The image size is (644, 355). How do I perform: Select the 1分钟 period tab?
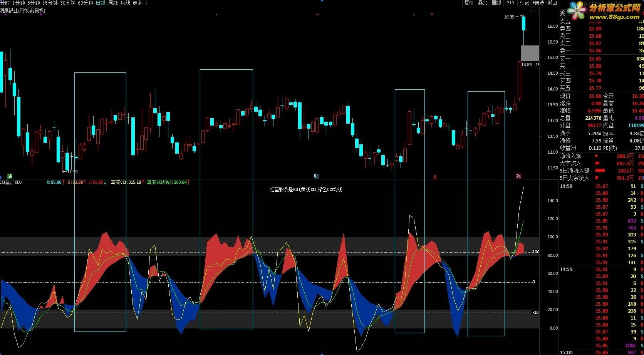(x=18, y=3)
